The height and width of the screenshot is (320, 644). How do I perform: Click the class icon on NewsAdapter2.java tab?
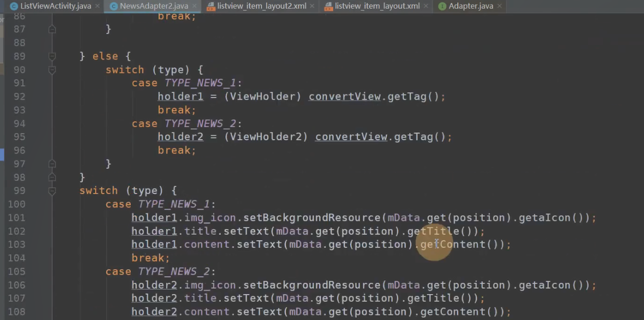pyautogui.click(x=113, y=6)
